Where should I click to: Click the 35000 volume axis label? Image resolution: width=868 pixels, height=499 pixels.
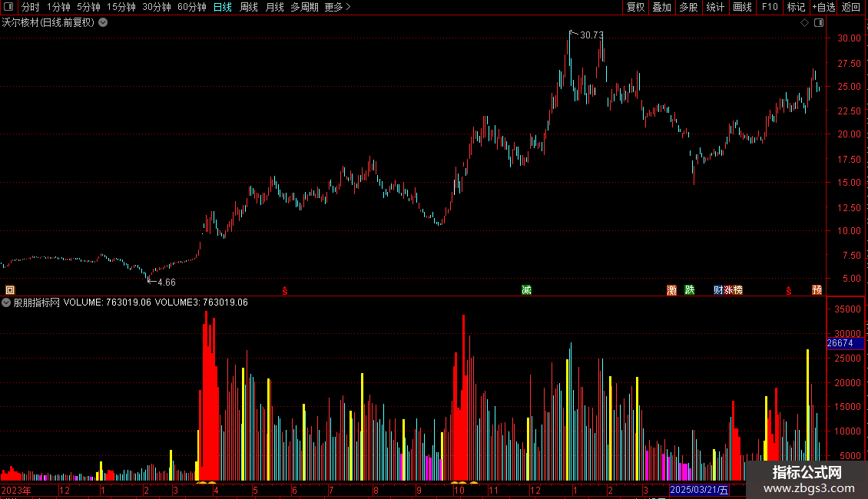847,309
